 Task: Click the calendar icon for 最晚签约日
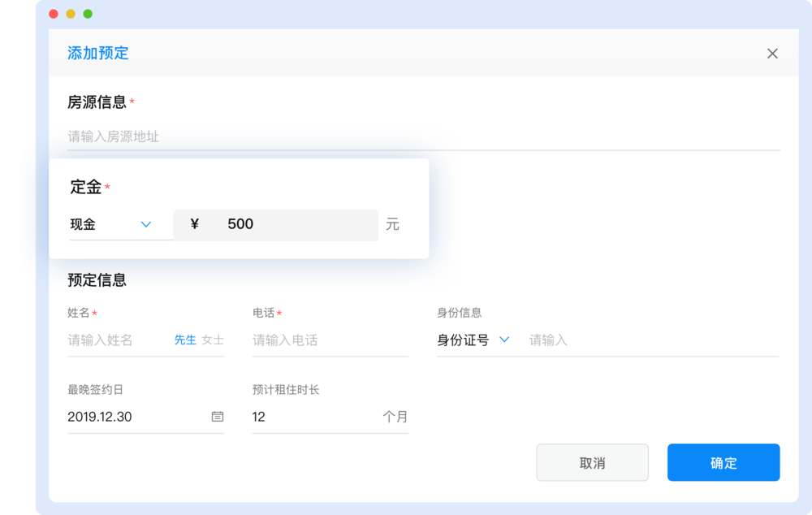(218, 416)
